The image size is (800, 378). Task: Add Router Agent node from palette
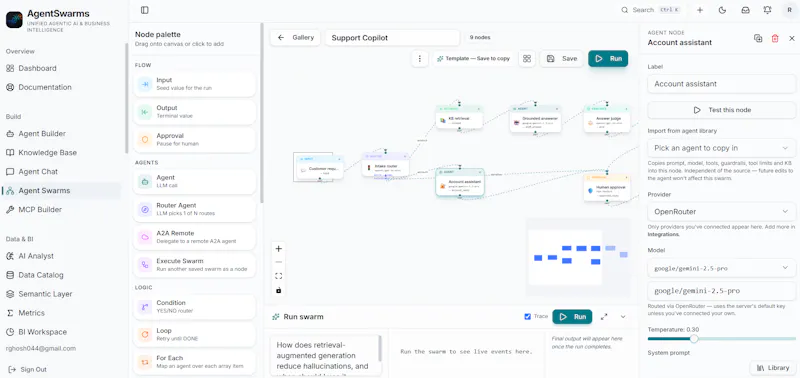click(x=194, y=209)
